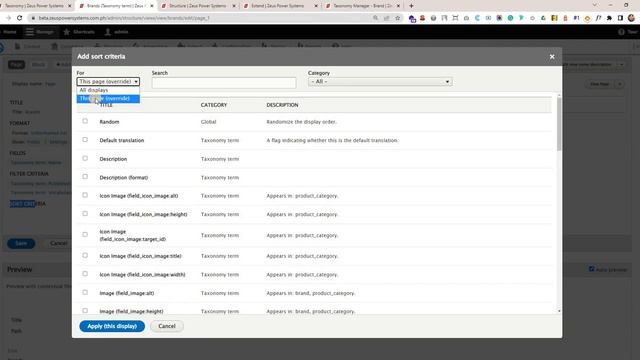The width and height of the screenshot is (640, 360).
Task: Switch to Brands (Taxonomy term) tab
Action: click(116, 6)
